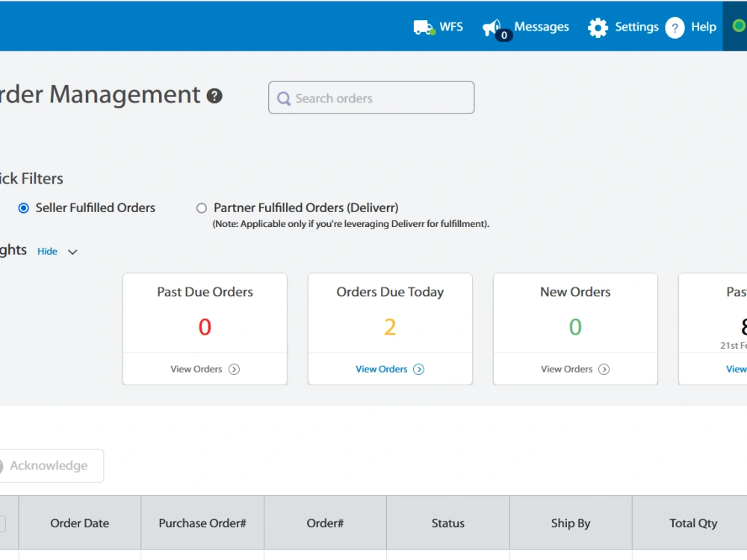Click the Help question mark icon
The height and width of the screenshot is (560, 747).
675,28
